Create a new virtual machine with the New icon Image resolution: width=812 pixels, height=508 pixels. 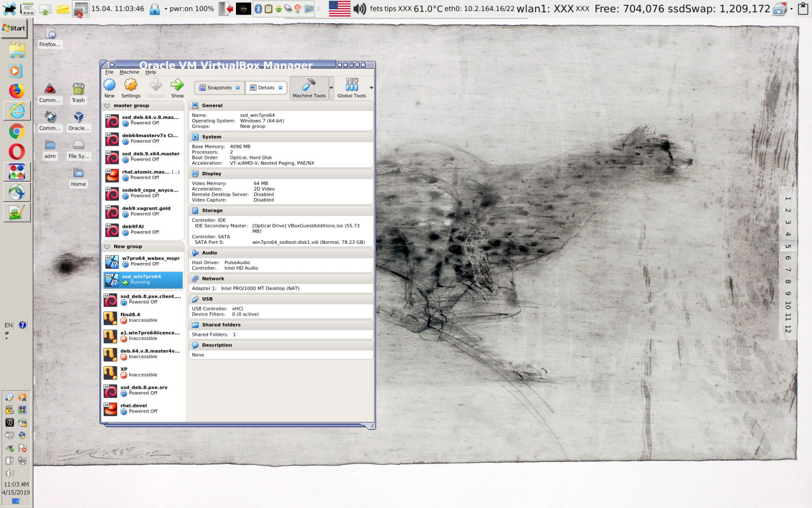click(x=109, y=86)
